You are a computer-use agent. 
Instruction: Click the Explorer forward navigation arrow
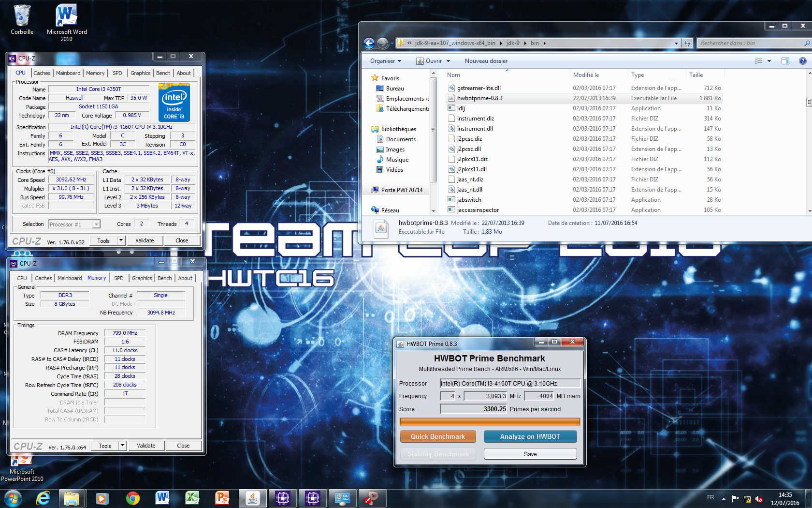382,43
